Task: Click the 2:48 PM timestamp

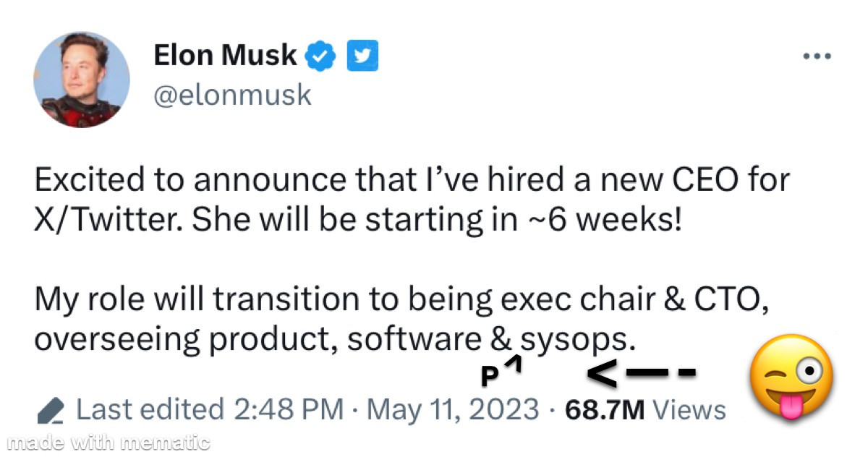Action: point(289,410)
